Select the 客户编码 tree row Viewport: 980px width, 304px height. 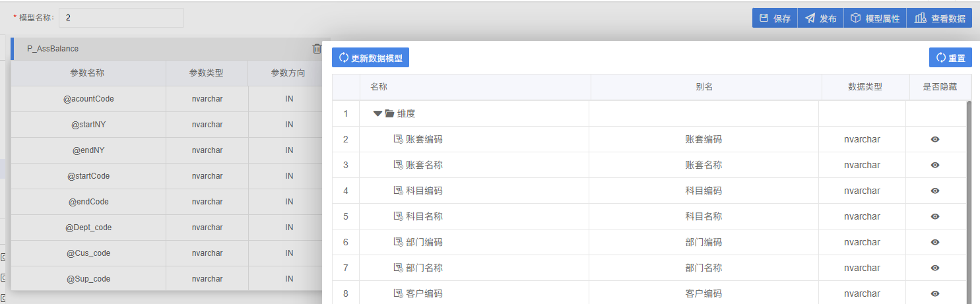(x=649, y=293)
